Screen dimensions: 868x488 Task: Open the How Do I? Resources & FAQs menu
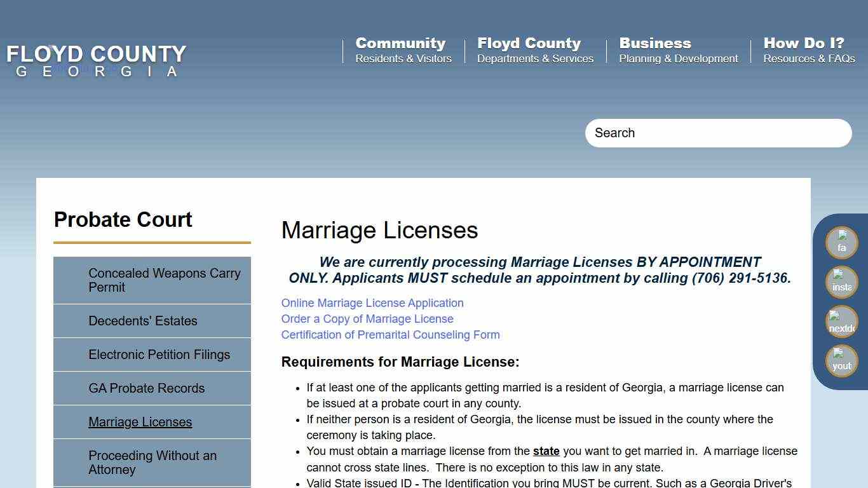[x=809, y=50]
